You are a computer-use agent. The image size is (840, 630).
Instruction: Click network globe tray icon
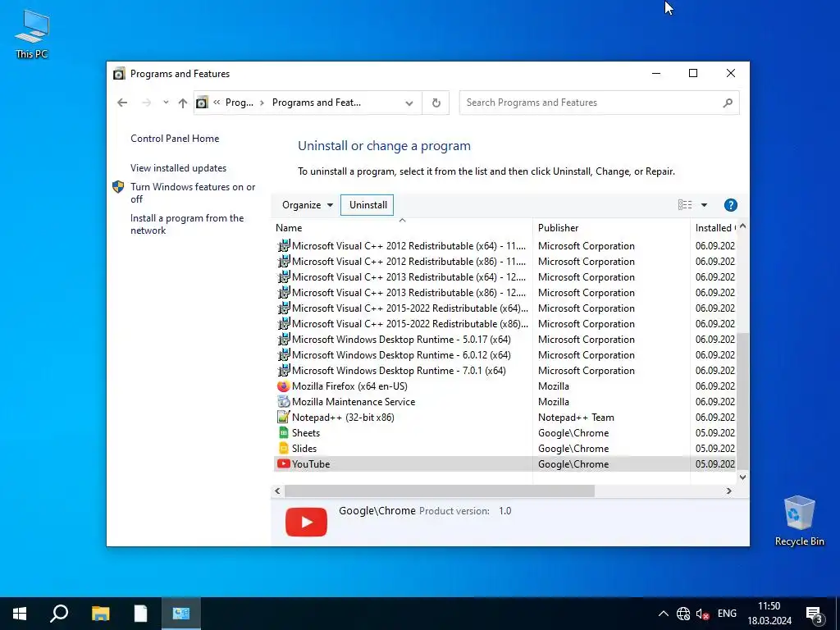(x=683, y=614)
